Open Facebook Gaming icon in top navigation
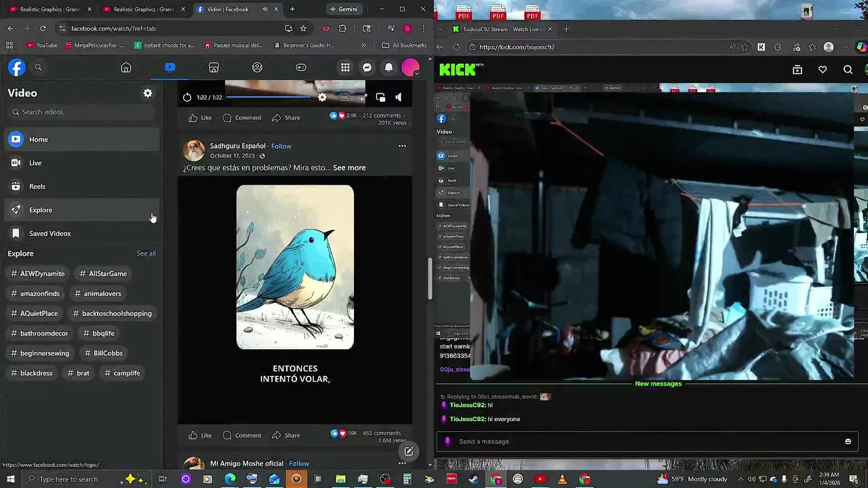Image resolution: width=868 pixels, height=488 pixels. (301, 67)
